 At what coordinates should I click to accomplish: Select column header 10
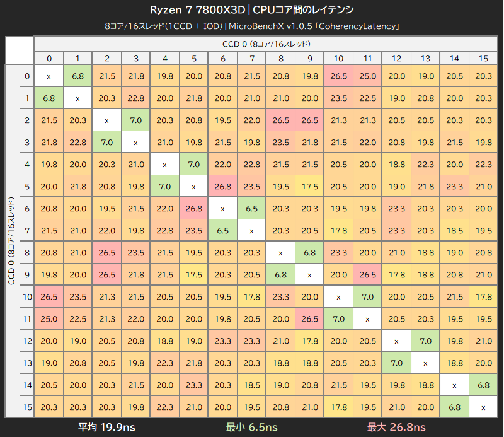click(338, 58)
